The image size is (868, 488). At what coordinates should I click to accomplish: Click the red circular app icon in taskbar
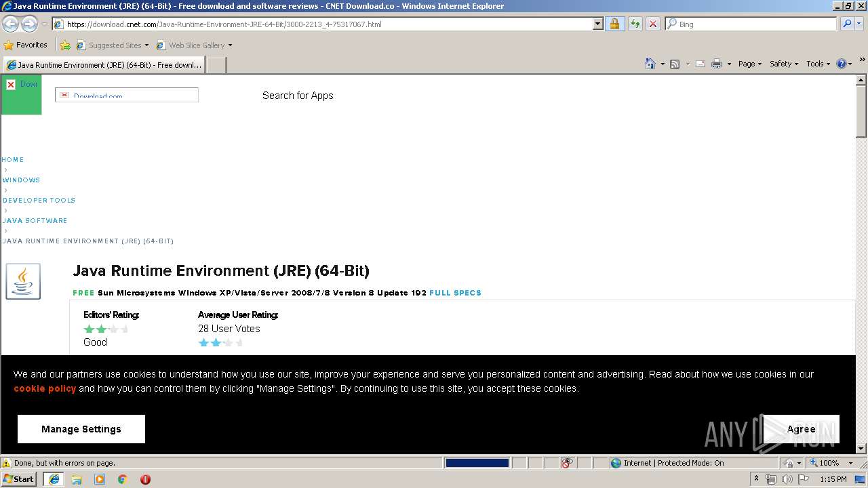(145, 479)
